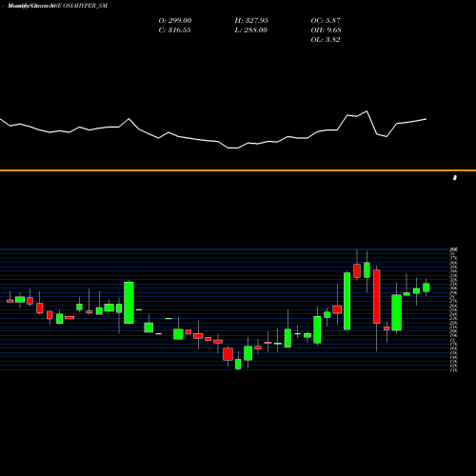The width and height of the screenshot is (476, 476).
Task: Click the tallest red candlestick near the right side
Action: point(377,297)
